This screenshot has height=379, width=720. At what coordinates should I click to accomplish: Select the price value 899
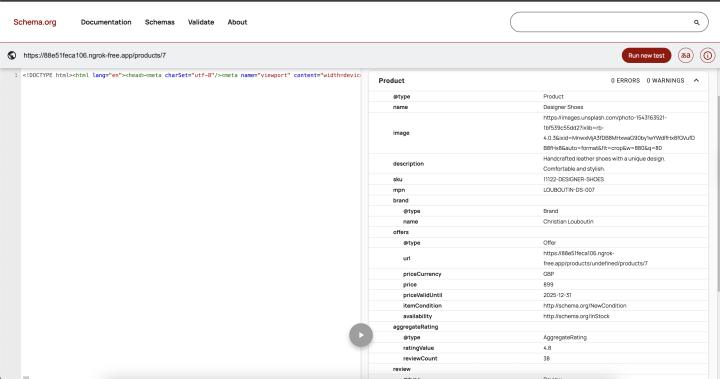pyautogui.click(x=548, y=284)
